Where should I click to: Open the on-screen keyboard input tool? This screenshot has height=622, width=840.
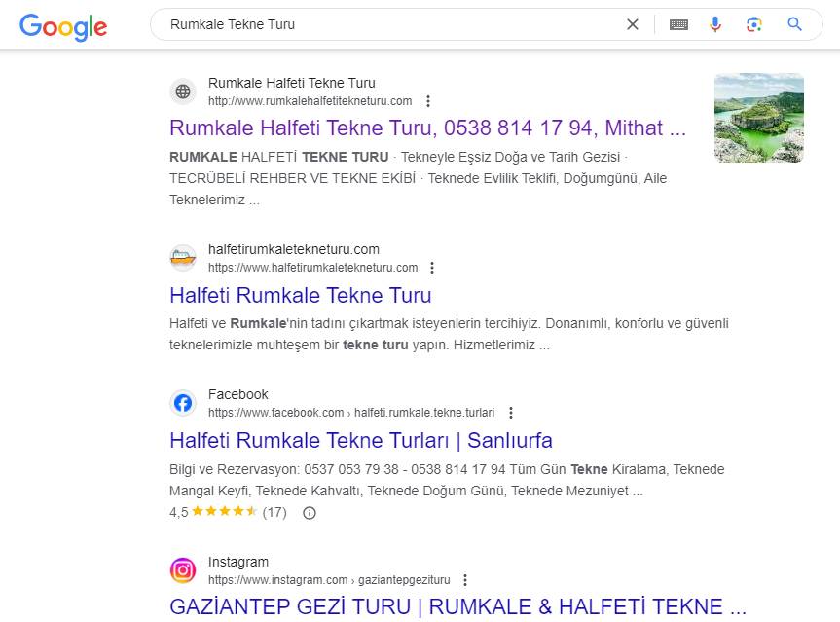[x=678, y=24]
